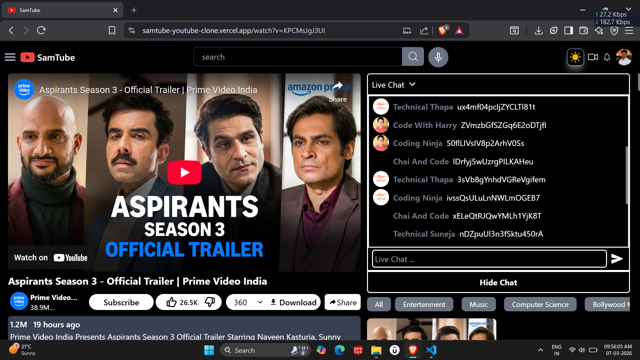
Task: Open Watch on YouTube link
Action: pyautogui.click(x=51, y=258)
